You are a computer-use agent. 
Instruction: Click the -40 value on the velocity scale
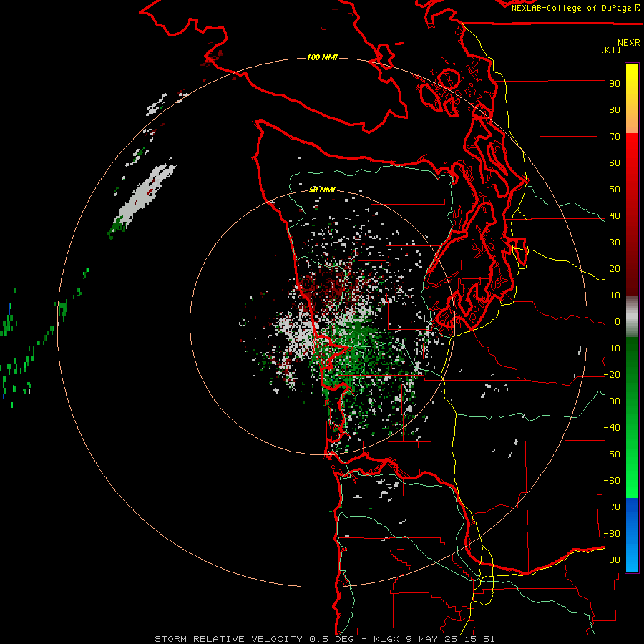pyautogui.click(x=612, y=428)
